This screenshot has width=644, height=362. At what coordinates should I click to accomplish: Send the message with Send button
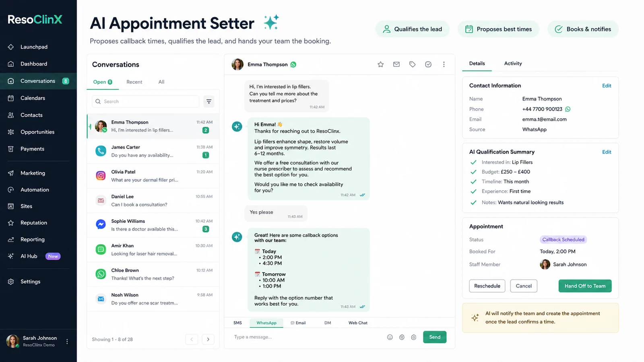(435, 337)
